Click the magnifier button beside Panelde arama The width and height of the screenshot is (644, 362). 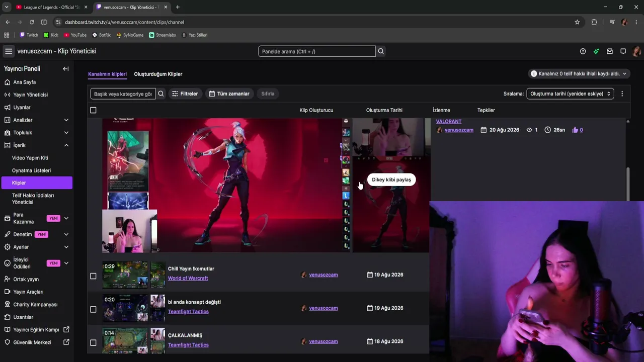click(381, 51)
